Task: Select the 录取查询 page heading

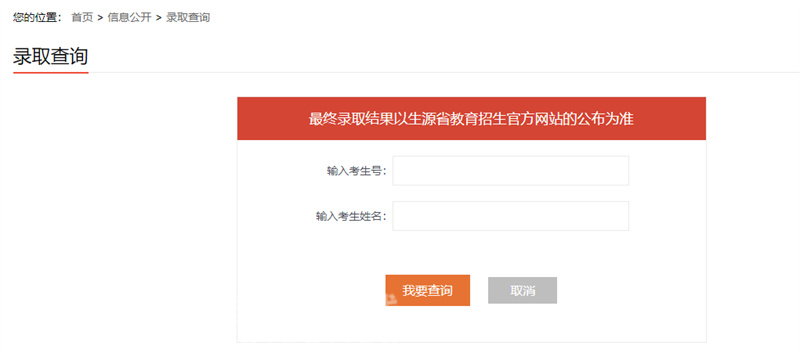Action: tap(51, 57)
